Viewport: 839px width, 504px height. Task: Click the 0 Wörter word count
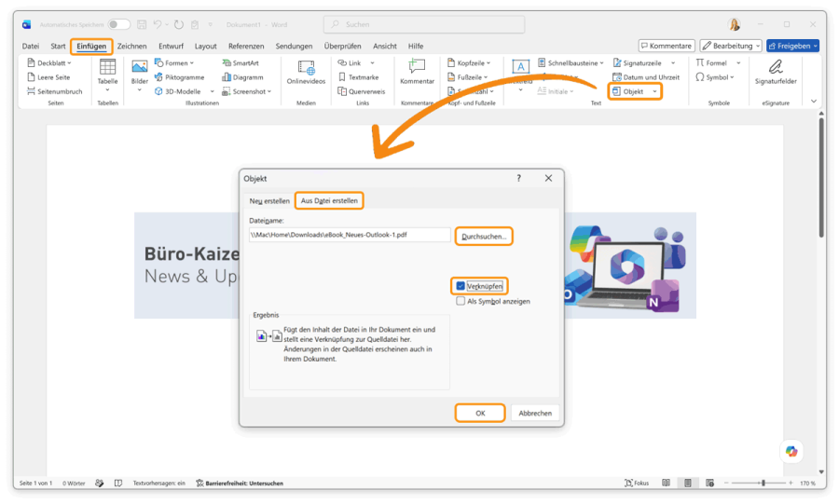74,484
